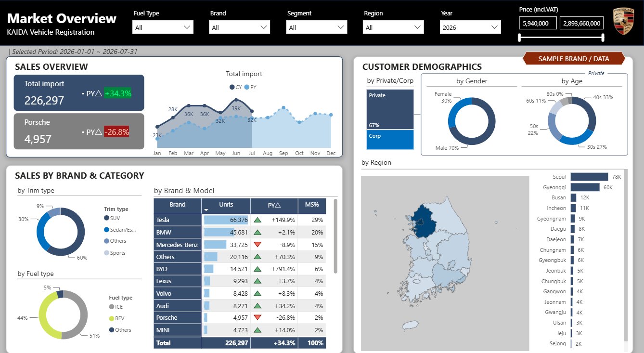Click the Sejong label in the region chart
644x353 pixels.
pos(558,344)
